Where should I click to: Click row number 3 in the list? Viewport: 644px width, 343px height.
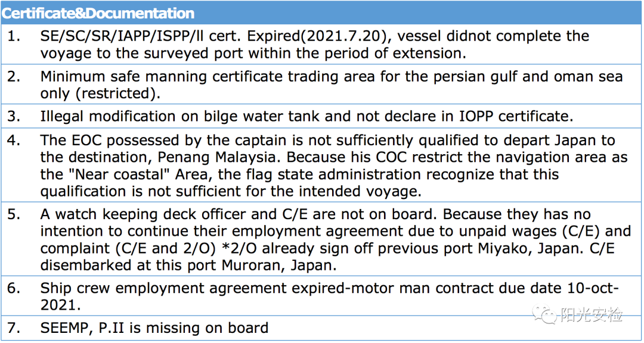[14, 117]
